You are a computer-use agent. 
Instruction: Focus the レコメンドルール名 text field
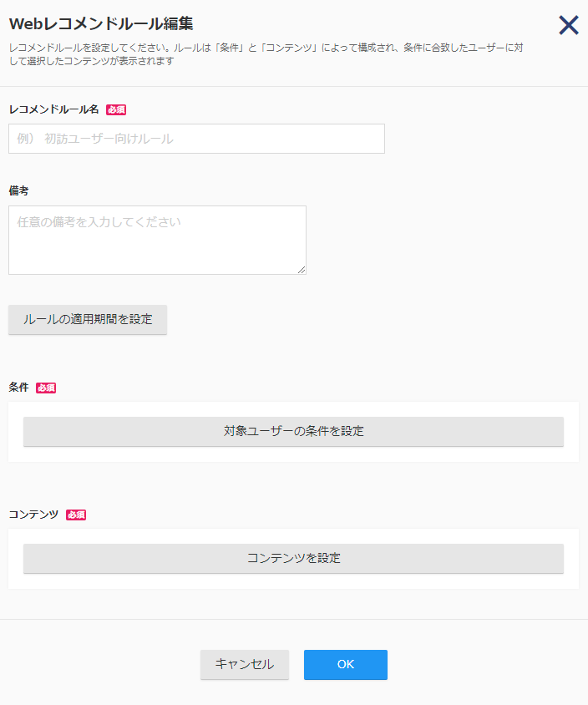coord(196,139)
